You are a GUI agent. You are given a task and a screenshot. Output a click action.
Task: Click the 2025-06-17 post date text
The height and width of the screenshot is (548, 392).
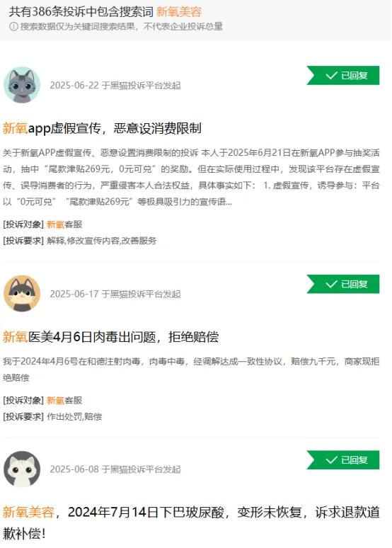[115, 294]
